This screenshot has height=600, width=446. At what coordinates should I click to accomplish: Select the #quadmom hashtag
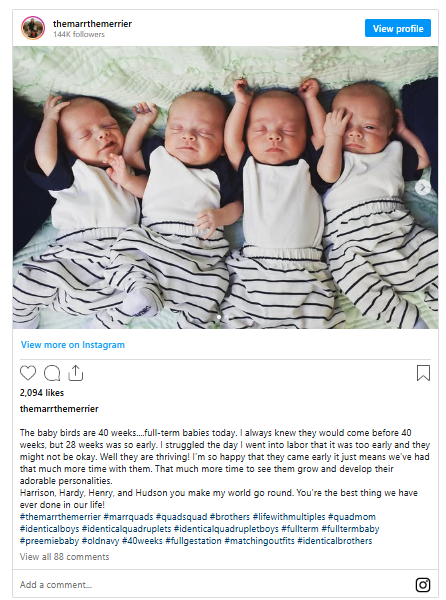click(352, 517)
